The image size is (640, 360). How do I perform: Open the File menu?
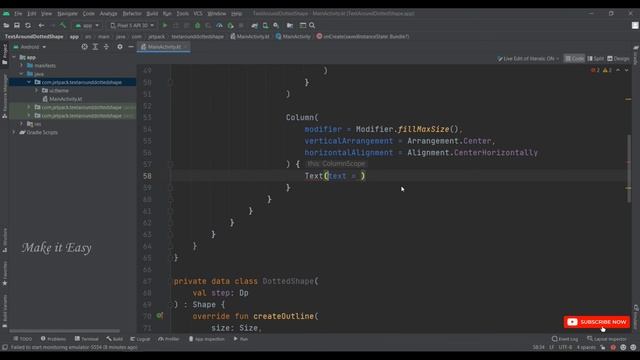point(18,13)
